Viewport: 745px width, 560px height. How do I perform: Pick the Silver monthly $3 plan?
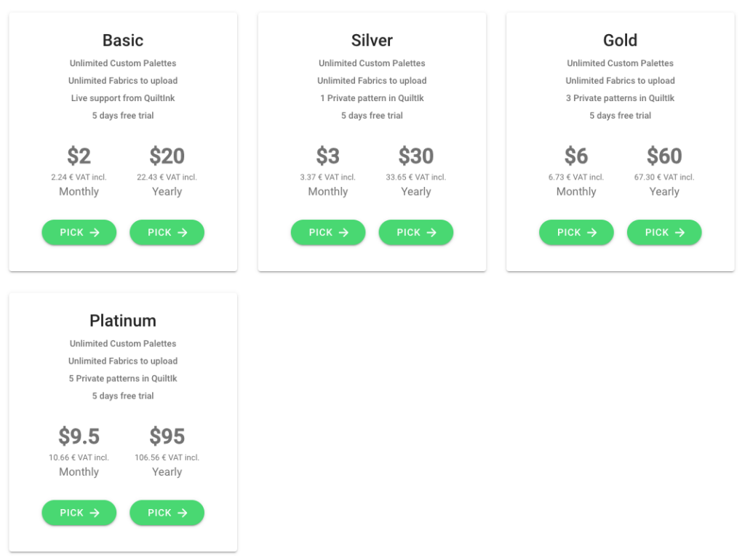(x=328, y=232)
